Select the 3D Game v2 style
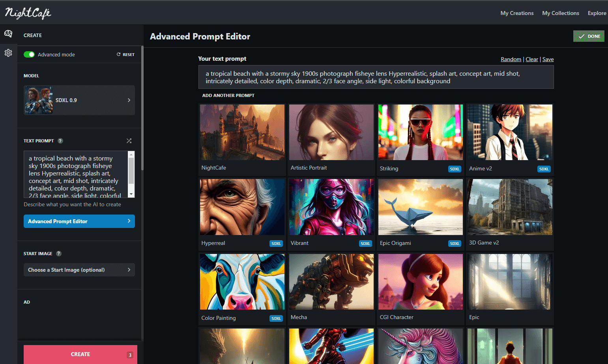This screenshot has height=364, width=608. pyautogui.click(x=510, y=207)
